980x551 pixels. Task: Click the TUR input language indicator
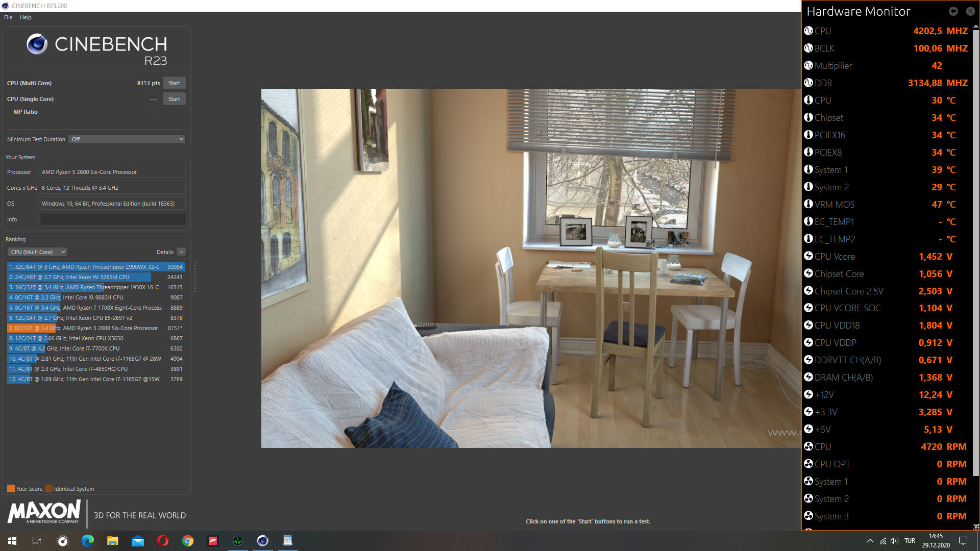[910, 541]
